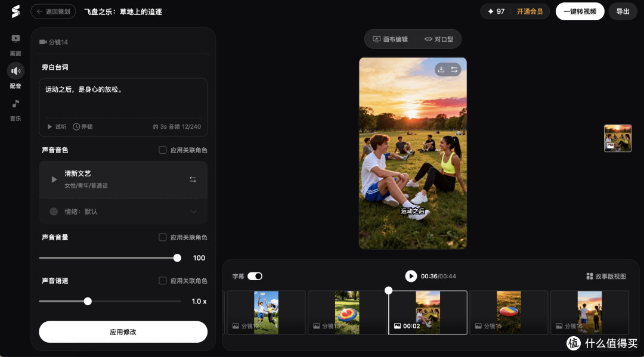
Task: Download the preview image via download icon
Action: click(441, 69)
